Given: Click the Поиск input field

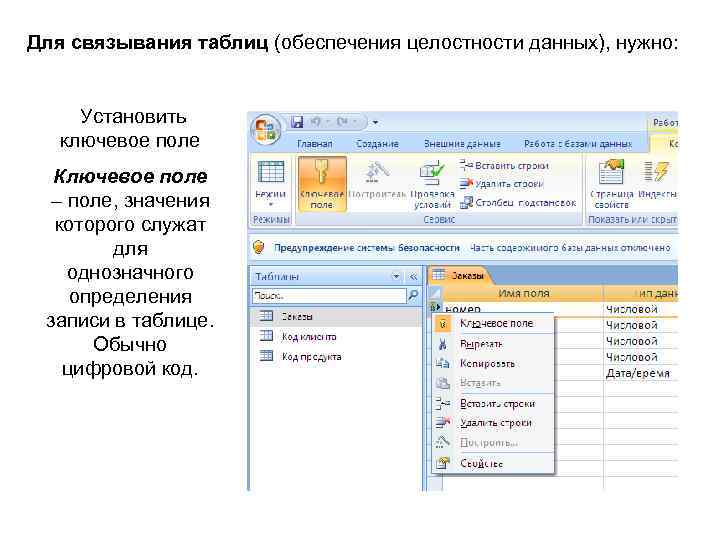Looking at the screenshot, I should 329,296.
